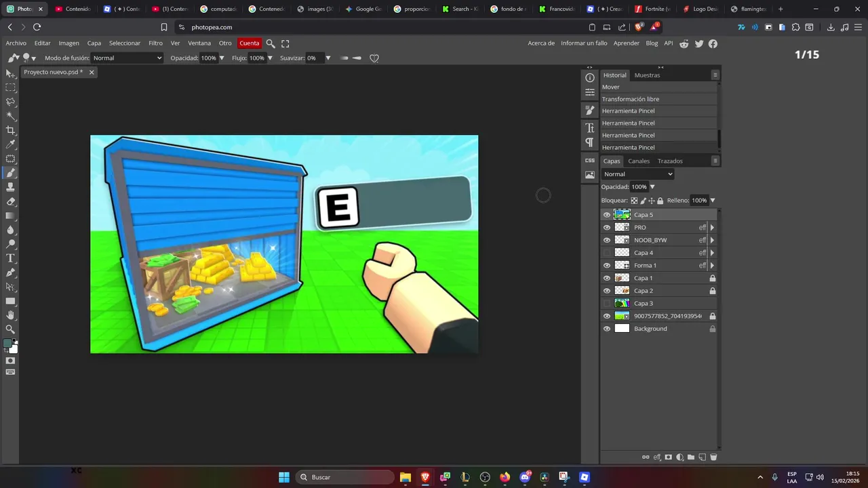Select the Blur (drop) tool

pos(10,230)
